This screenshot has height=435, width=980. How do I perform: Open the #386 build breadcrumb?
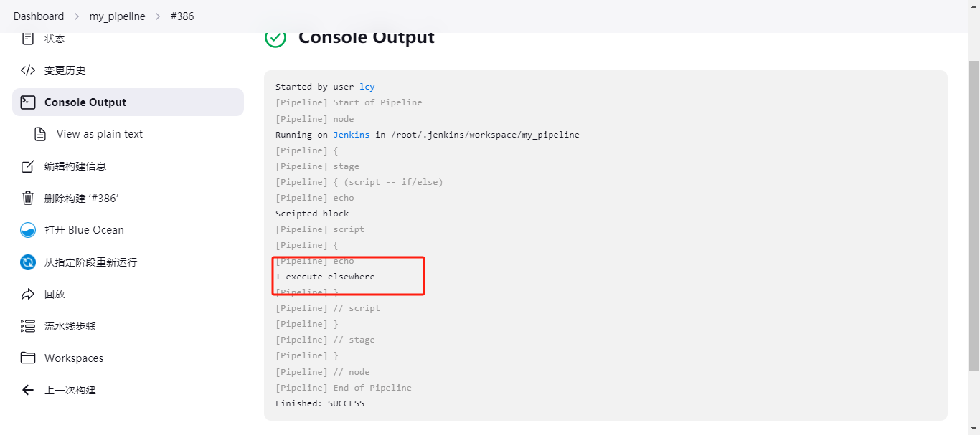(182, 16)
